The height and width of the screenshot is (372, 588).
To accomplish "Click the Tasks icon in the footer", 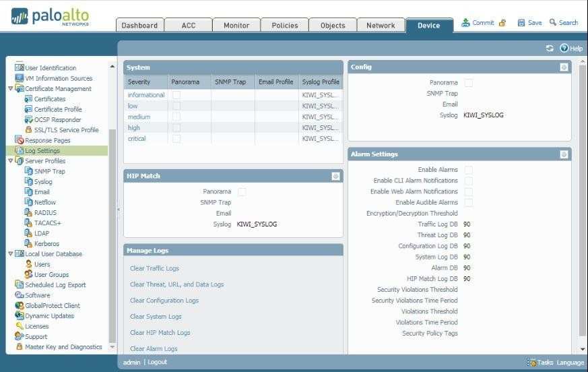I will [531, 363].
